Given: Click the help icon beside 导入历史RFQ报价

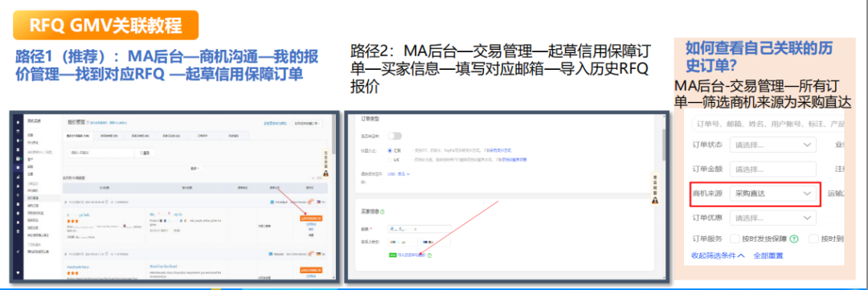Looking at the screenshot, I should pos(429,255).
